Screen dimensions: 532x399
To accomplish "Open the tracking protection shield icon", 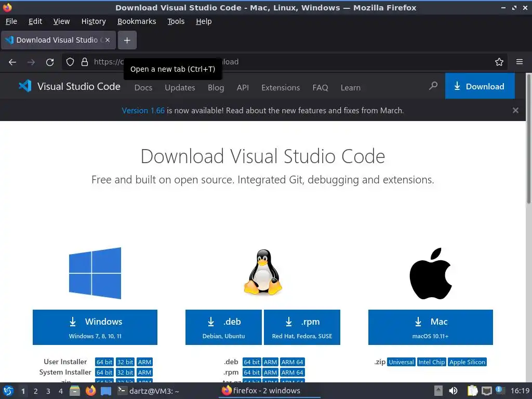I will click(70, 62).
